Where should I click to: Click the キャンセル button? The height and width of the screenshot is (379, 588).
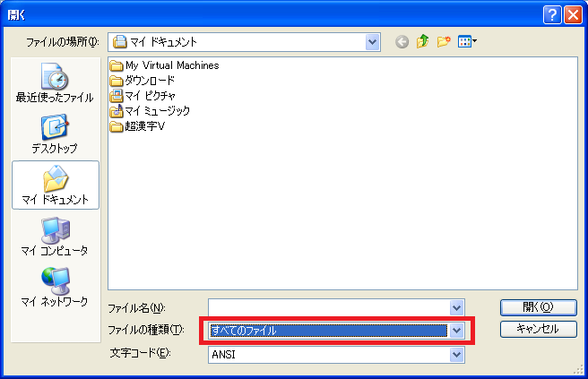[x=537, y=329]
